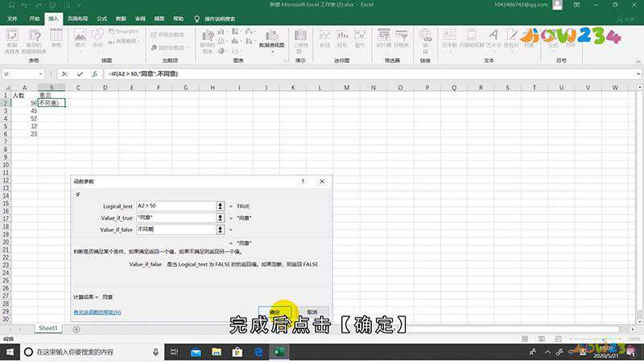Viewport: 644px width, 362px height.
Task: Click Get Add-ins (获取加载项)
Action: pos(167,35)
